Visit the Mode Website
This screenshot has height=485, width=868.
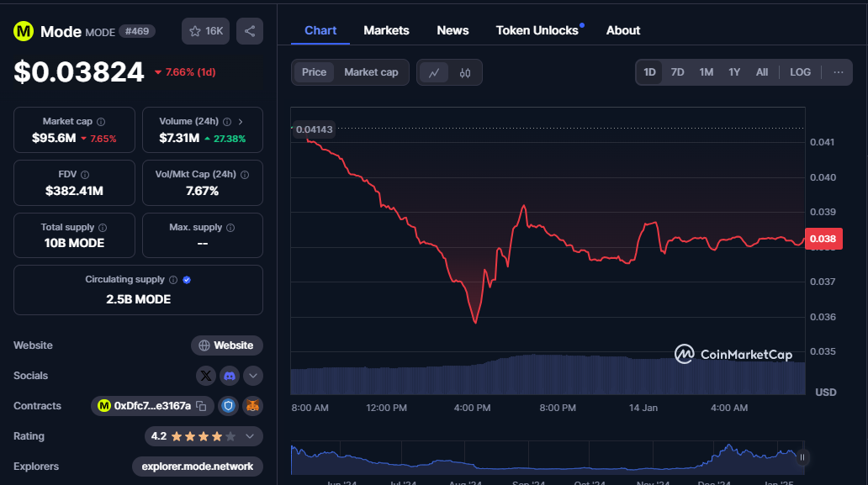click(x=226, y=345)
